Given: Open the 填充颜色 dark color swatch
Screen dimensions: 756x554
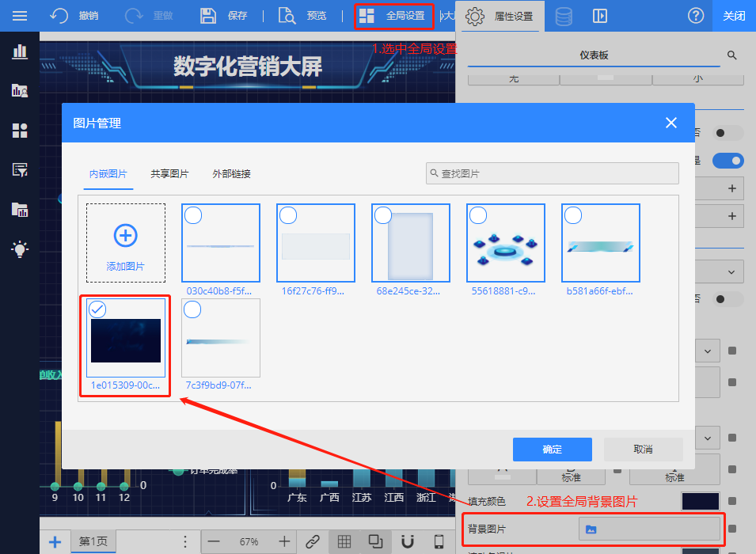Looking at the screenshot, I should [701, 502].
